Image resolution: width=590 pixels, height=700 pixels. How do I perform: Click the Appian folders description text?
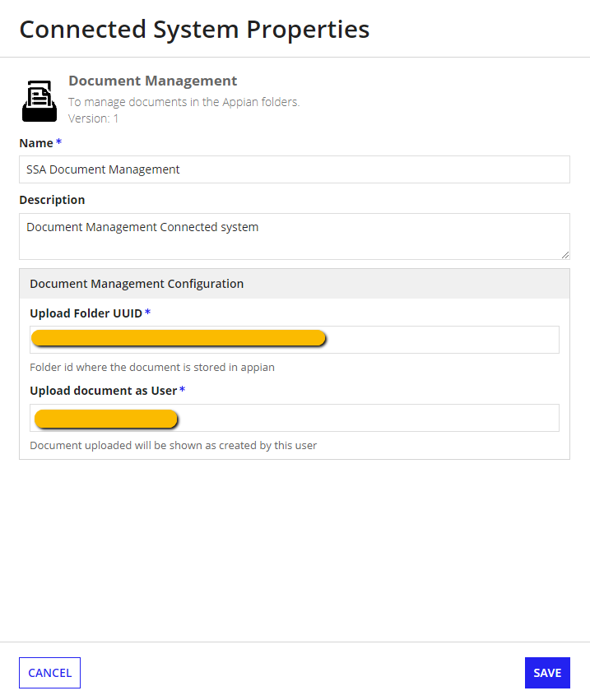click(184, 102)
